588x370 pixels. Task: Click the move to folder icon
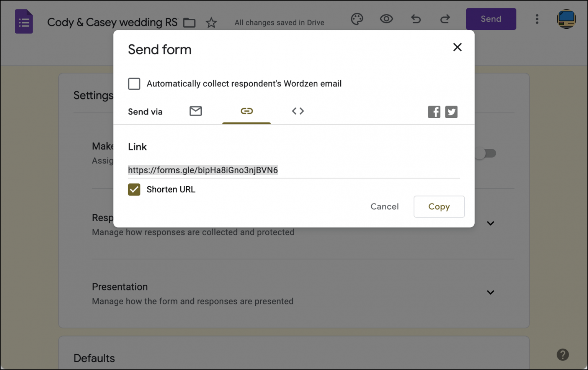pyautogui.click(x=189, y=23)
